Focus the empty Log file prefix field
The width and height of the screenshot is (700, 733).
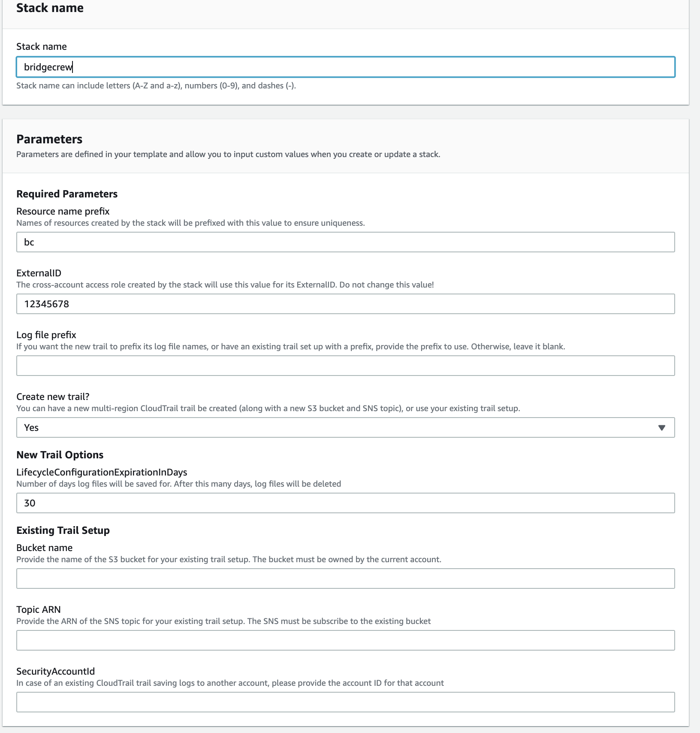[346, 366]
